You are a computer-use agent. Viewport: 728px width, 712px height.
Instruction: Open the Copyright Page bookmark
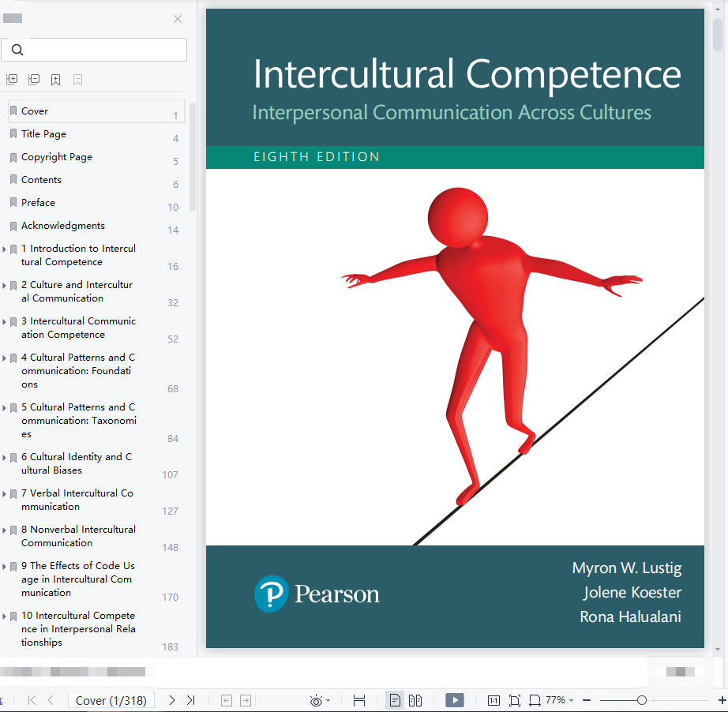coord(57,157)
